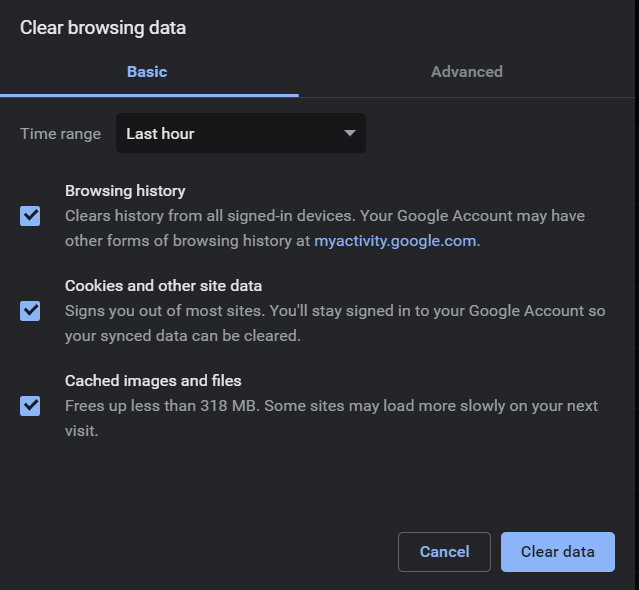639x590 pixels.
Task: Open the Time range dropdown
Action: [240, 133]
